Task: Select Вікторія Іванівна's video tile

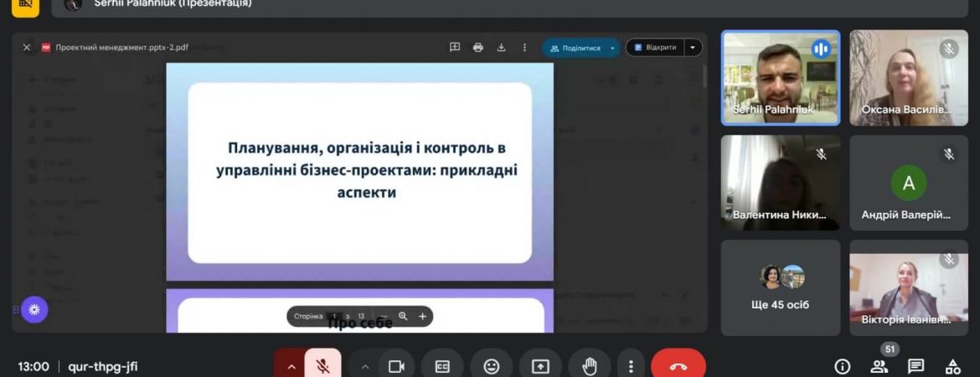Action: tap(909, 287)
